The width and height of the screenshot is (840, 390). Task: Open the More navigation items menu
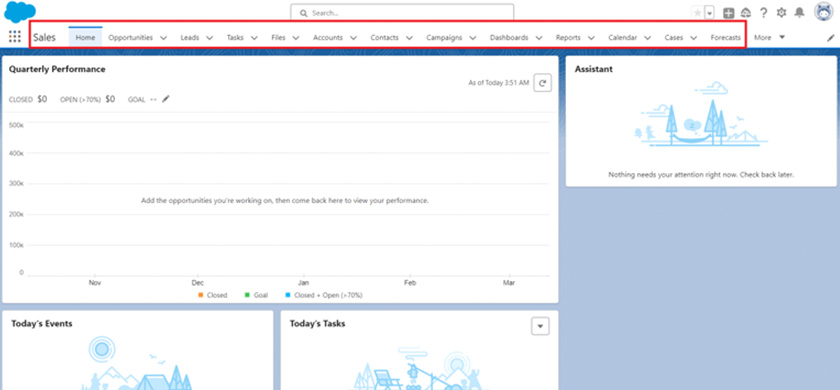point(769,38)
